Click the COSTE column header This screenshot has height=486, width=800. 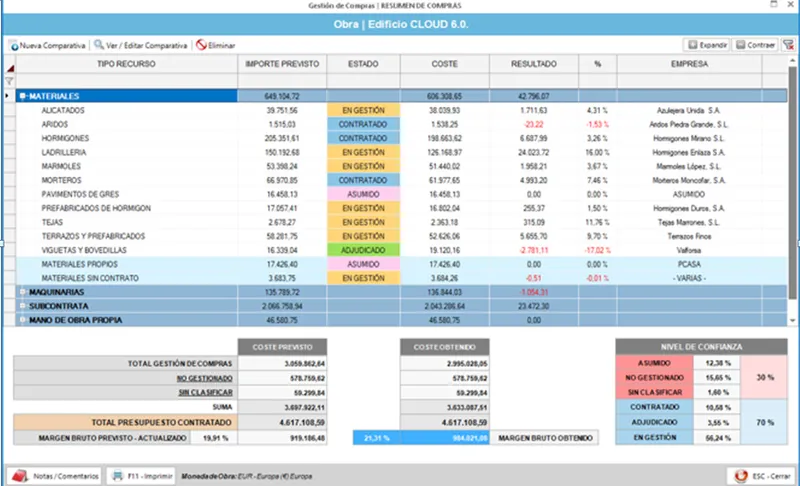(444, 64)
